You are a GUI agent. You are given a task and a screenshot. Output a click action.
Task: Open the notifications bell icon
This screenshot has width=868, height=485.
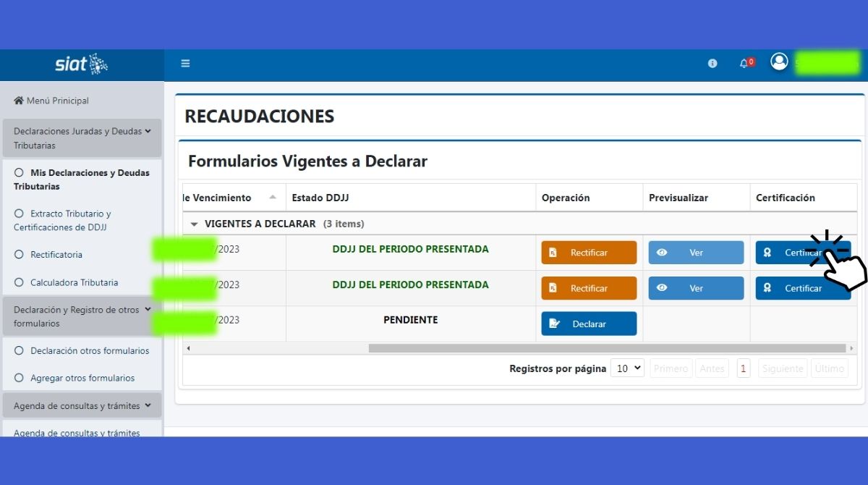pyautogui.click(x=744, y=64)
